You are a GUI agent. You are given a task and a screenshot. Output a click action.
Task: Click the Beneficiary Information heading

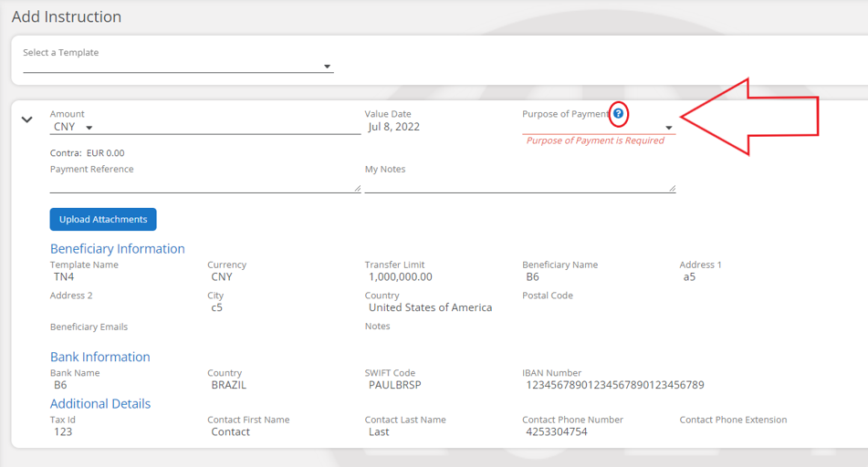[118, 248]
